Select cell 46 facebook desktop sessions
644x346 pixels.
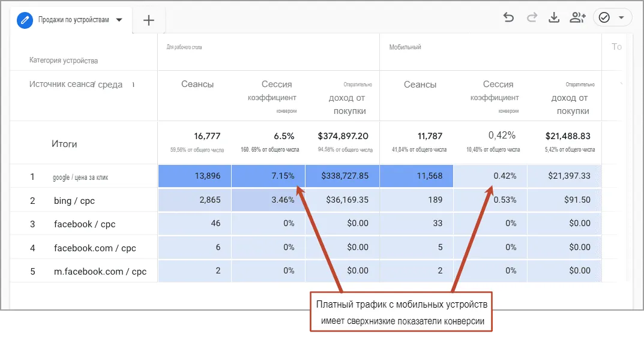[x=194, y=223]
